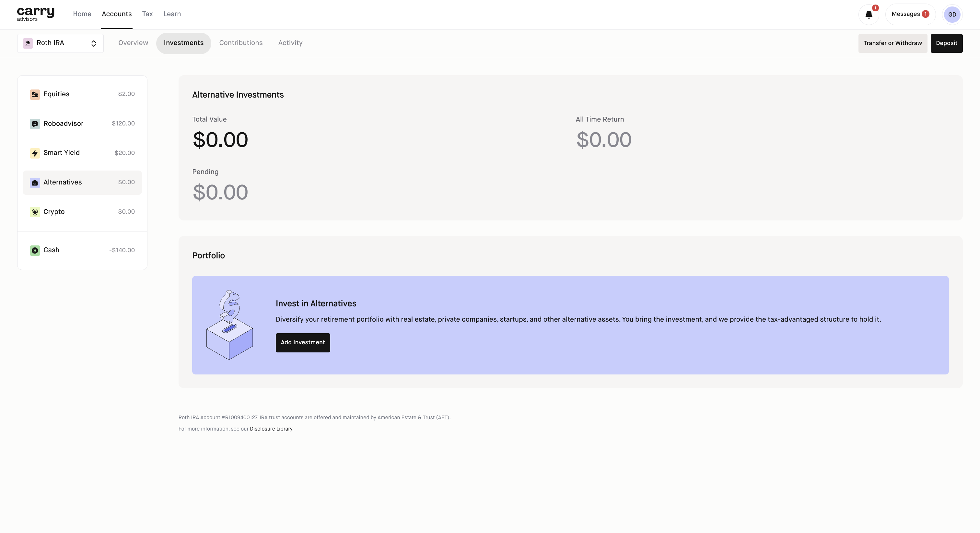Click Transfer or Withdraw button

[892, 43]
